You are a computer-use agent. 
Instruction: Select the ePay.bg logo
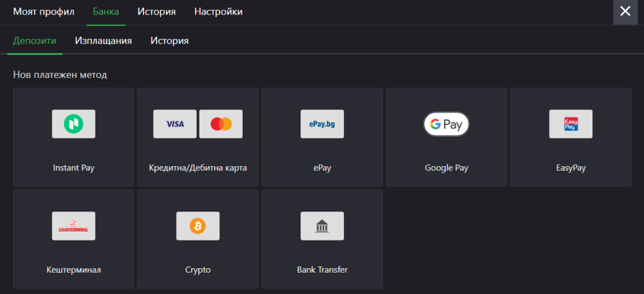pos(322,124)
